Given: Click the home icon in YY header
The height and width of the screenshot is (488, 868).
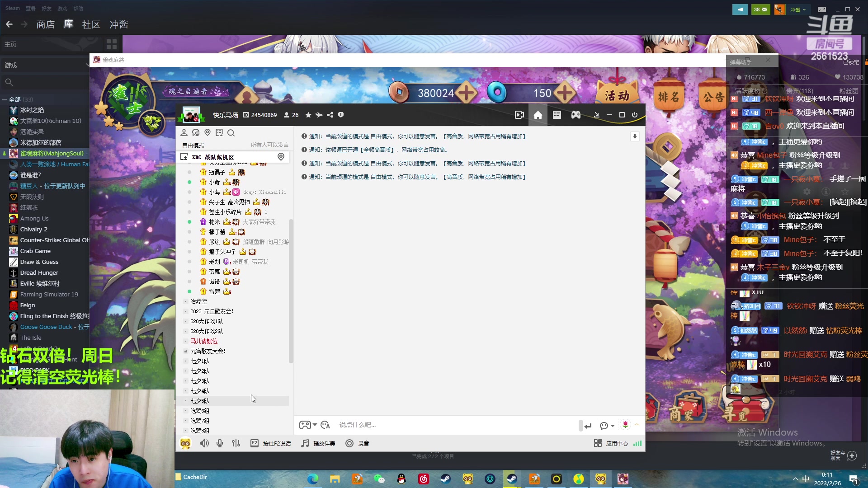Looking at the screenshot, I should (538, 115).
